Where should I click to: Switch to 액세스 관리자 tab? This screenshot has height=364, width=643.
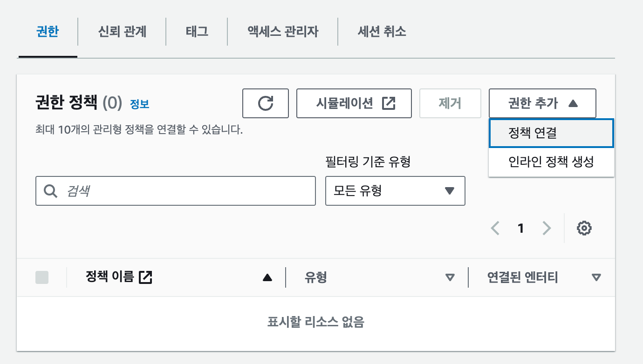pos(283,32)
